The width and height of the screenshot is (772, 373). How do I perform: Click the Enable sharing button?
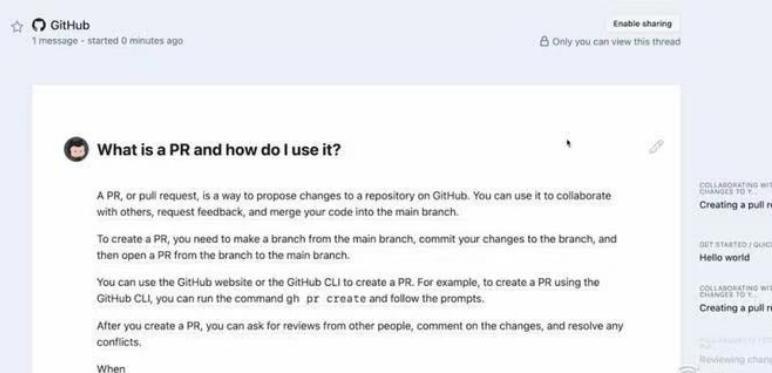tap(642, 24)
